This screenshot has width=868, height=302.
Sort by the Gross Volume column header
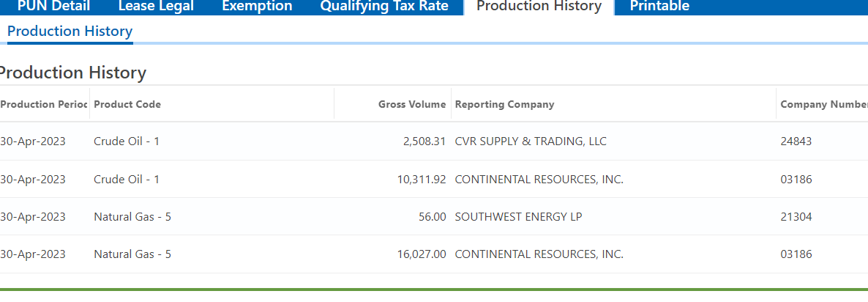point(412,104)
